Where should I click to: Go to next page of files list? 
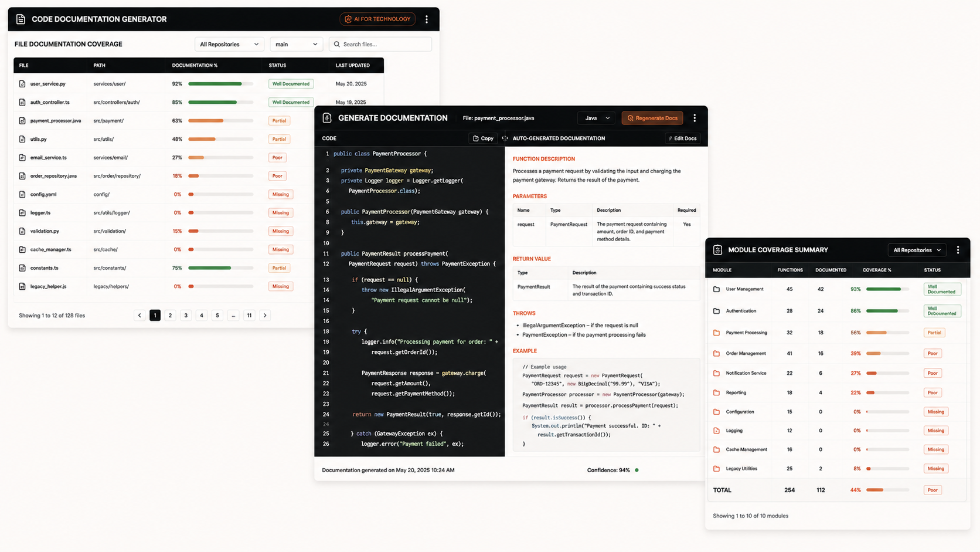[265, 316]
